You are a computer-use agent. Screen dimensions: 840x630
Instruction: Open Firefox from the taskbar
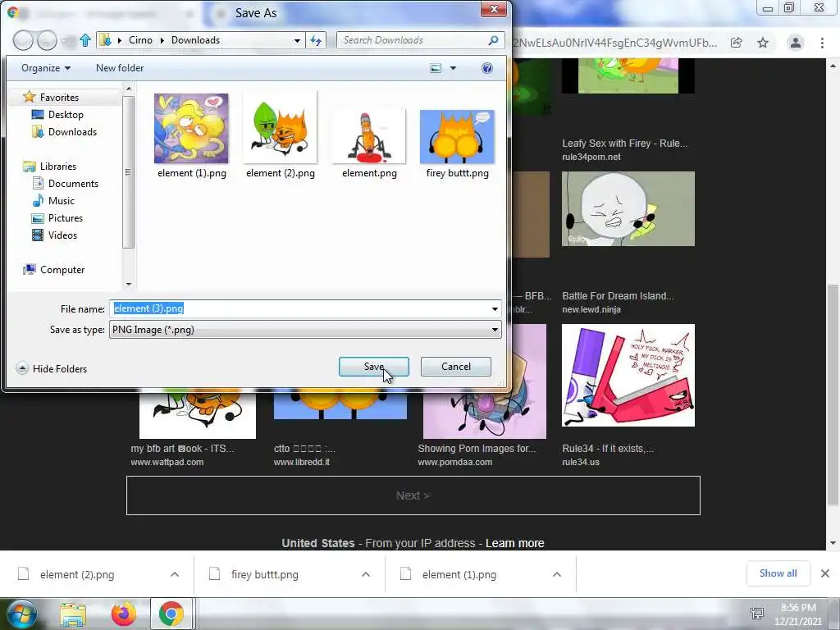123,614
